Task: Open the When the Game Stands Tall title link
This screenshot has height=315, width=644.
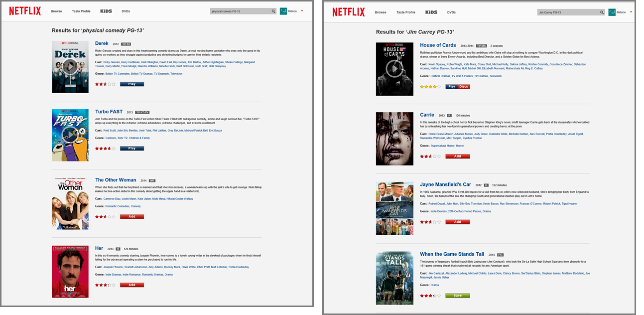Action: point(452,254)
